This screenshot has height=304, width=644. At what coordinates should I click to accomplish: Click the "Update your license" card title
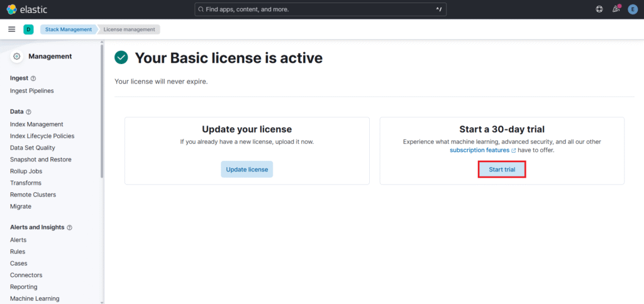[x=247, y=129]
